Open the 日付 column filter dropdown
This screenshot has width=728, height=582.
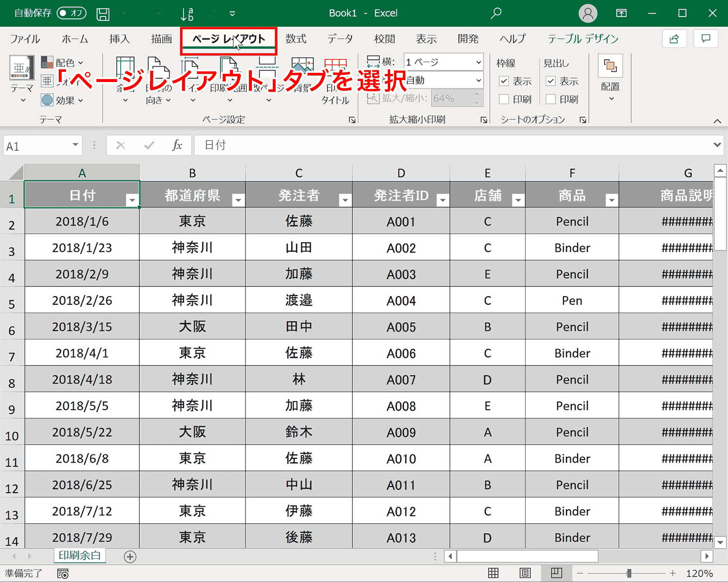point(132,200)
